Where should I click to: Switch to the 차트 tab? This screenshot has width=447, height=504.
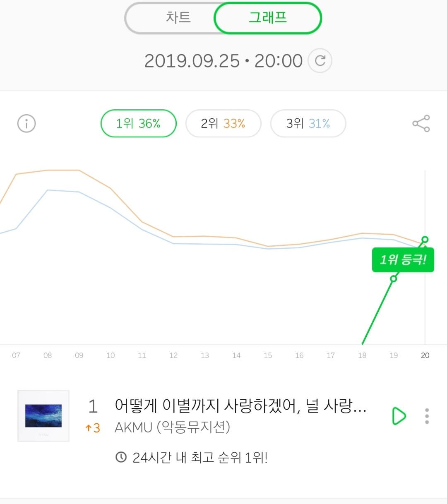(x=178, y=18)
